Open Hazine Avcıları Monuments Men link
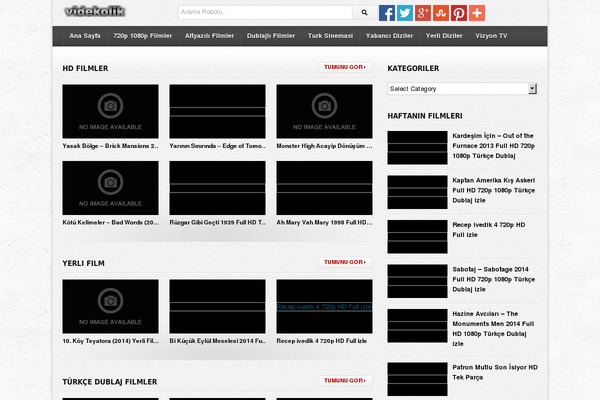Image resolution: width=600 pixels, height=400 pixels. coord(493,329)
